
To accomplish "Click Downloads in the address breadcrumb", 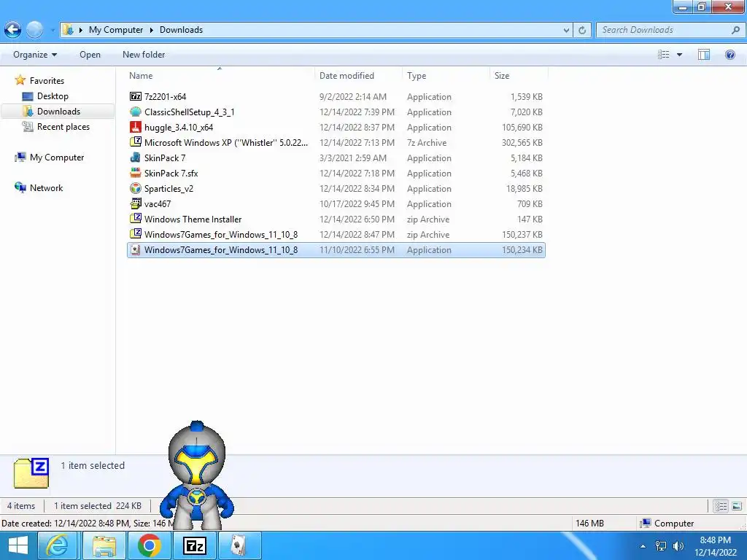I will [181, 30].
